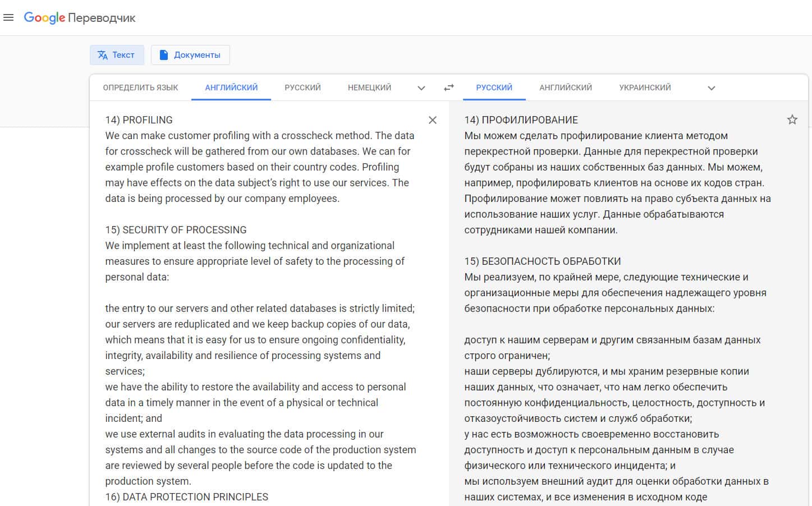The height and width of the screenshot is (506, 812).
Task: Open the main hamburger menu
Action: click(8, 17)
